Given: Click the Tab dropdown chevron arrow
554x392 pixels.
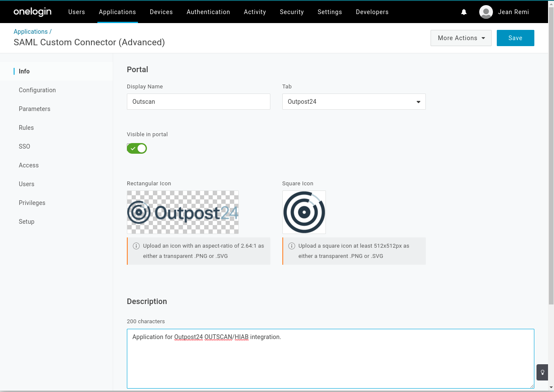Looking at the screenshot, I should (x=418, y=102).
